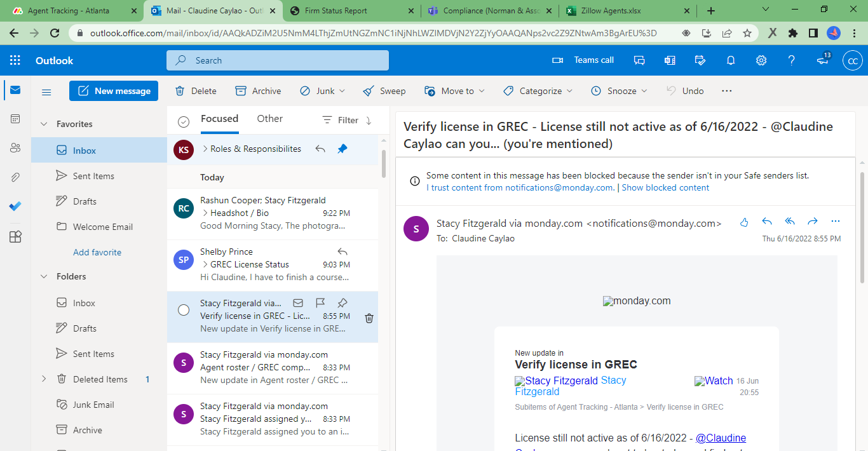This screenshot has width=868, height=451.
Task: Collapse the Favorites section
Action: coord(44,124)
